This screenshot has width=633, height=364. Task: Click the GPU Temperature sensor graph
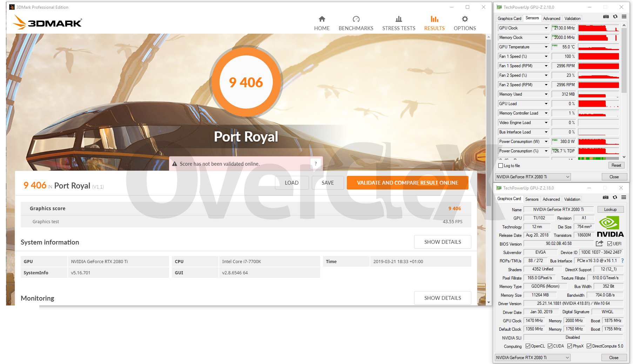click(598, 47)
